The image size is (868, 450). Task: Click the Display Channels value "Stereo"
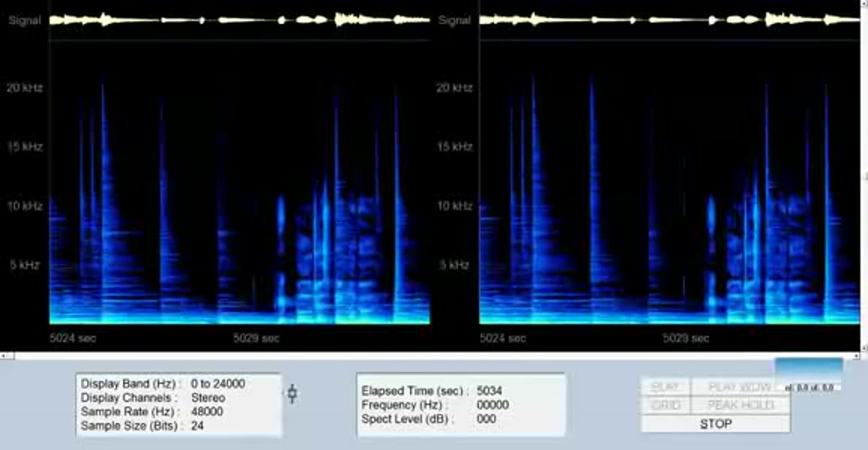[208, 398]
